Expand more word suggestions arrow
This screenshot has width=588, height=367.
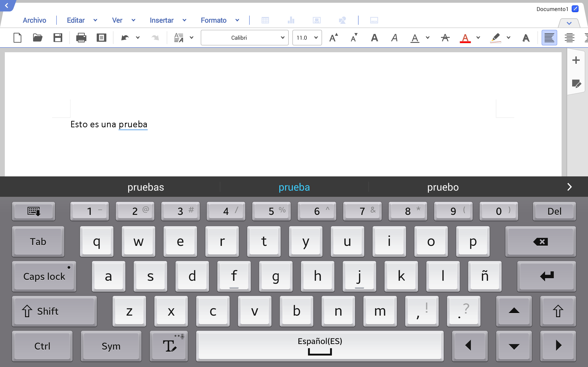click(x=569, y=187)
